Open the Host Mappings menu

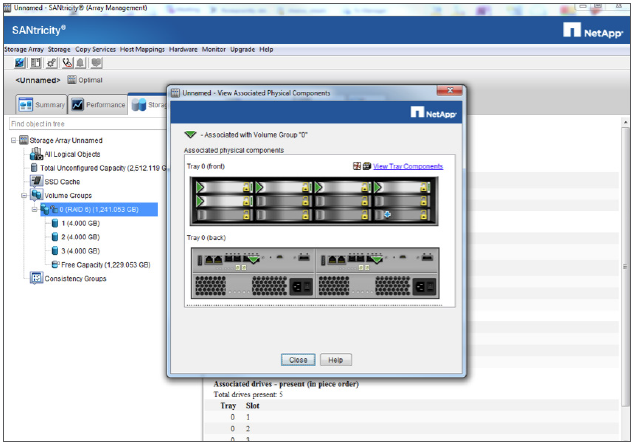tap(142, 49)
